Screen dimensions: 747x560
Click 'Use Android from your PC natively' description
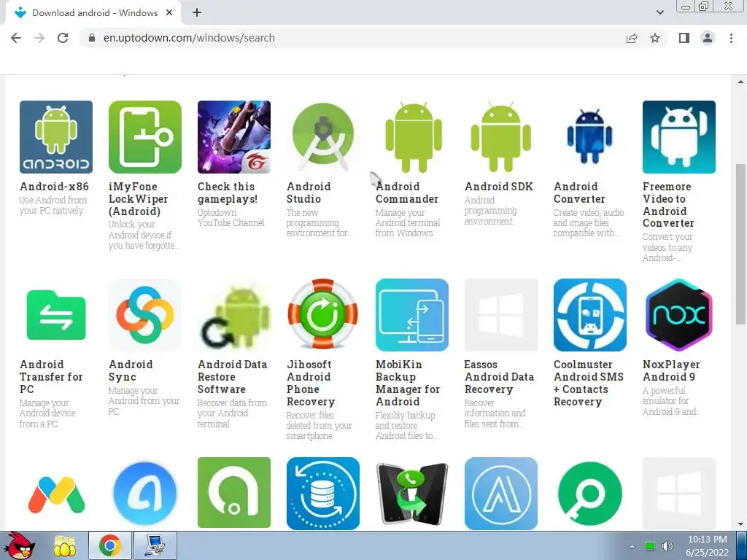coord(53,205)
